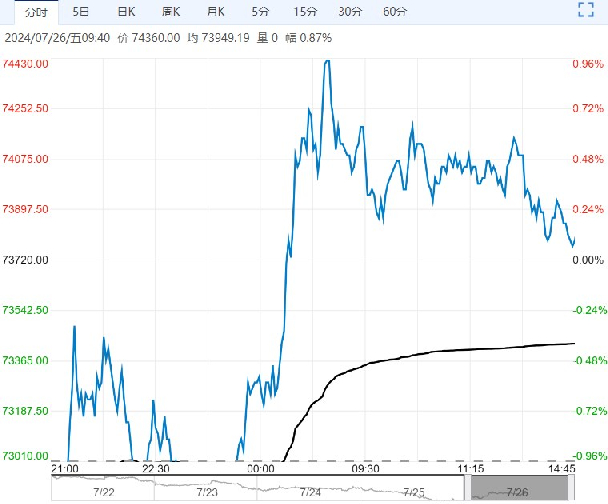Switch to the 分时 tab
Image resolution: width=608 pixels, height=504 pixels.
[36, 12]
